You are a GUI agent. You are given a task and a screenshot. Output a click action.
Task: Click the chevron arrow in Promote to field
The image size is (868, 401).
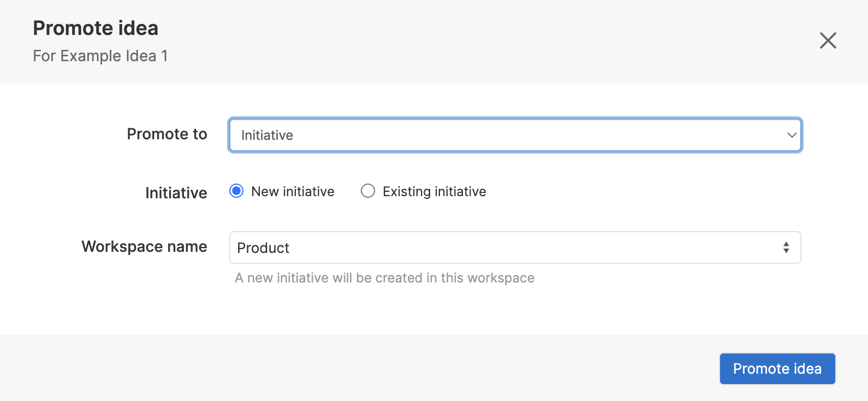tap(791, 135)
